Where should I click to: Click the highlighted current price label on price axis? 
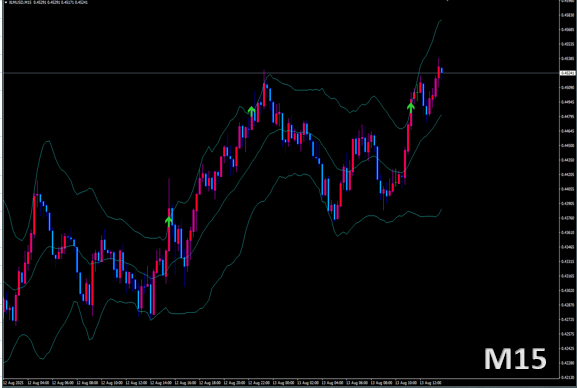567,73
